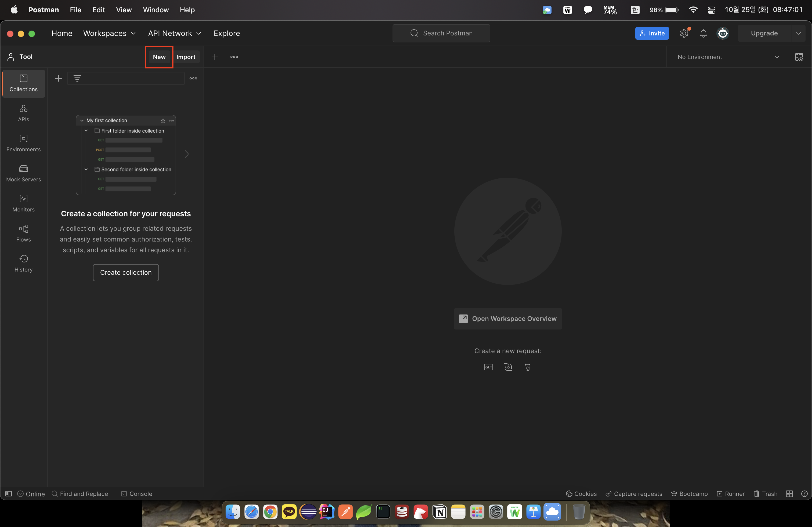This screenshot has width=812, height=527.
Task: Click the environment quick look icon
Action: pyautogui.click(x=799, y=57)
